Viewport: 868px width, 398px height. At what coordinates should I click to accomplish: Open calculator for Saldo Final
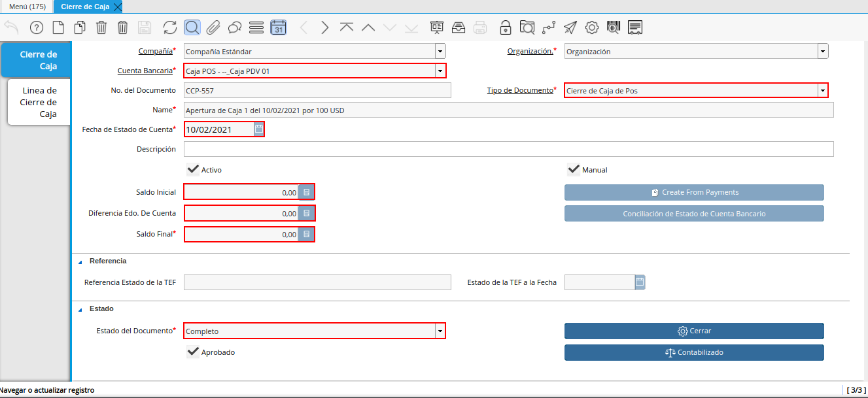tap(306, 234)
